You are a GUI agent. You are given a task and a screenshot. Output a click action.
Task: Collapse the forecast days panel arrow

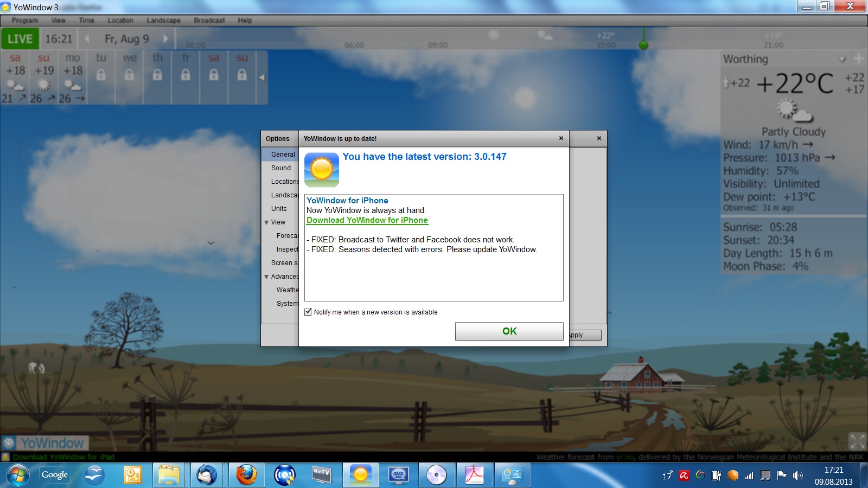[x=262, y=78]
